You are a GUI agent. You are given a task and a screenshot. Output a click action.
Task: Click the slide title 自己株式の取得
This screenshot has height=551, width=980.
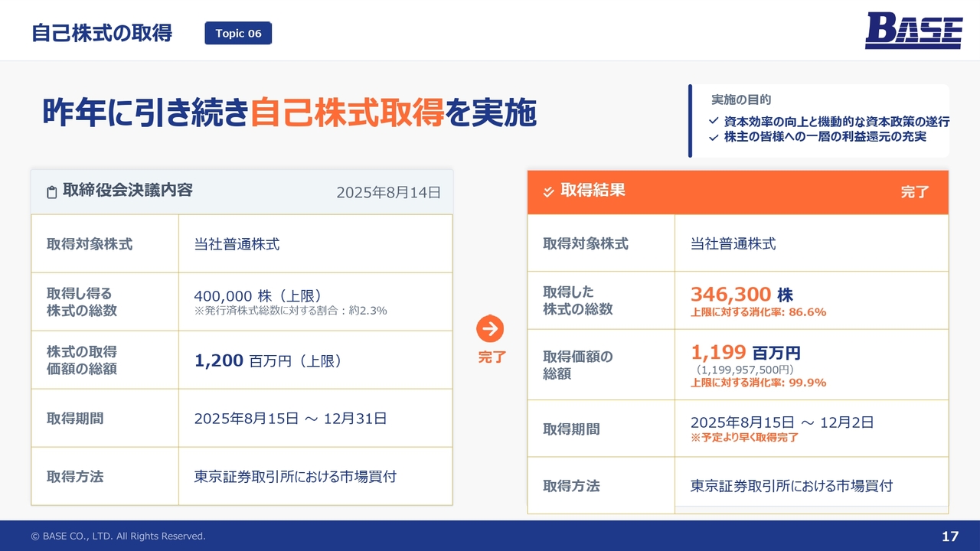tap(102, 33)
